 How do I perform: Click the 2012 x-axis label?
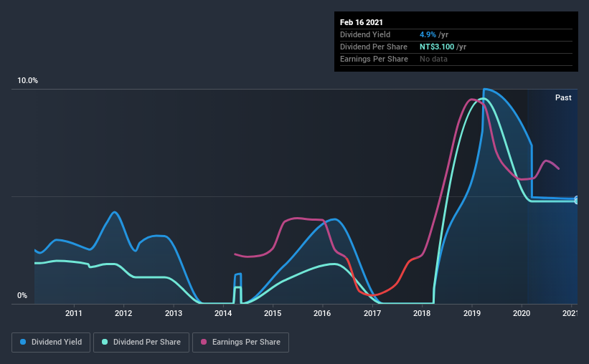click(123, 313)
